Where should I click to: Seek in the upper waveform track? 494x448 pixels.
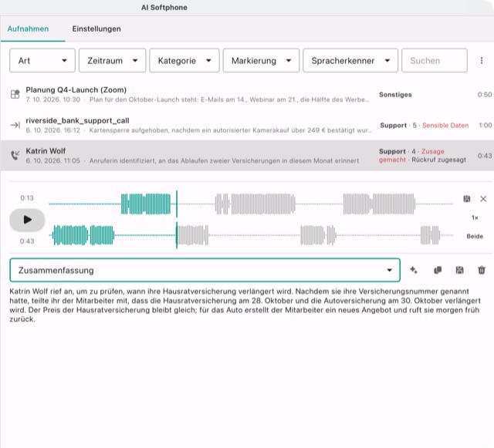[251, 204]
